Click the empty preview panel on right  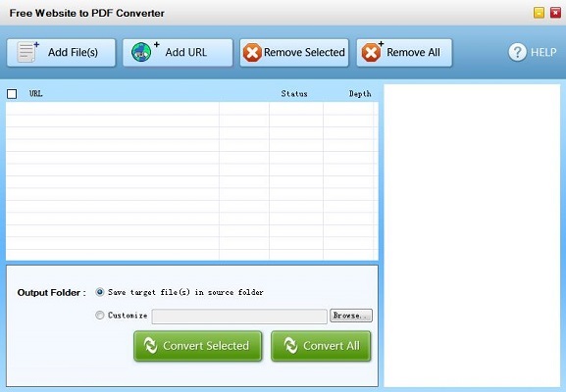click(472, 235)
